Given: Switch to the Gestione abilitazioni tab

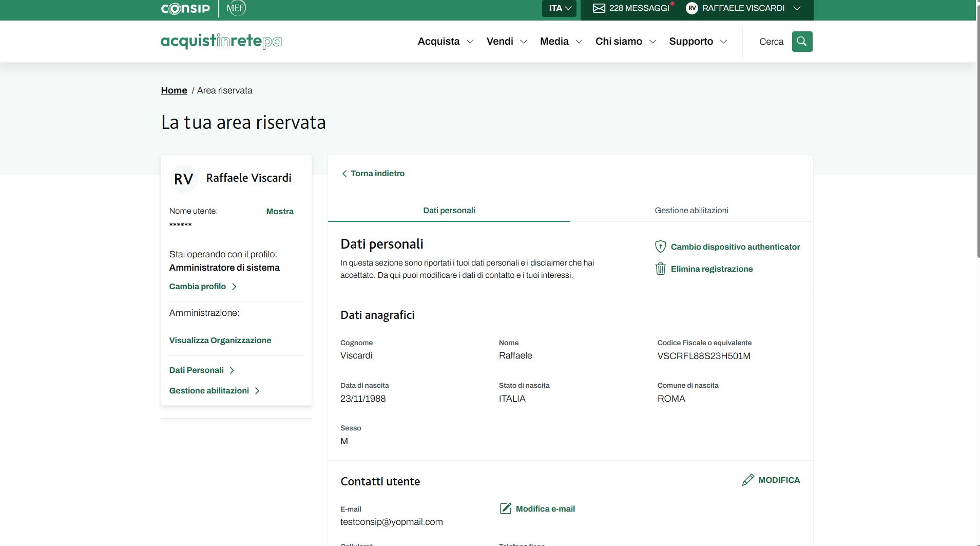Looking at the screenshot, I should click(691, 211).
